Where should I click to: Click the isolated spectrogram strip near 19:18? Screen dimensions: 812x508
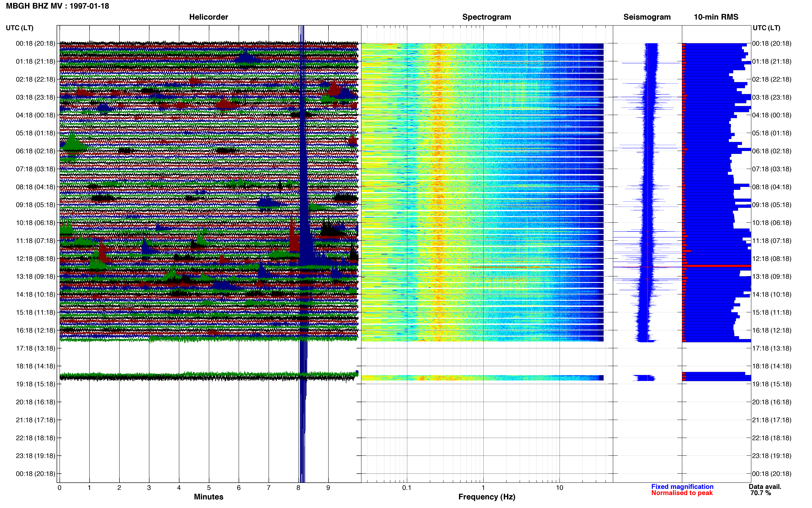[482, 378]
